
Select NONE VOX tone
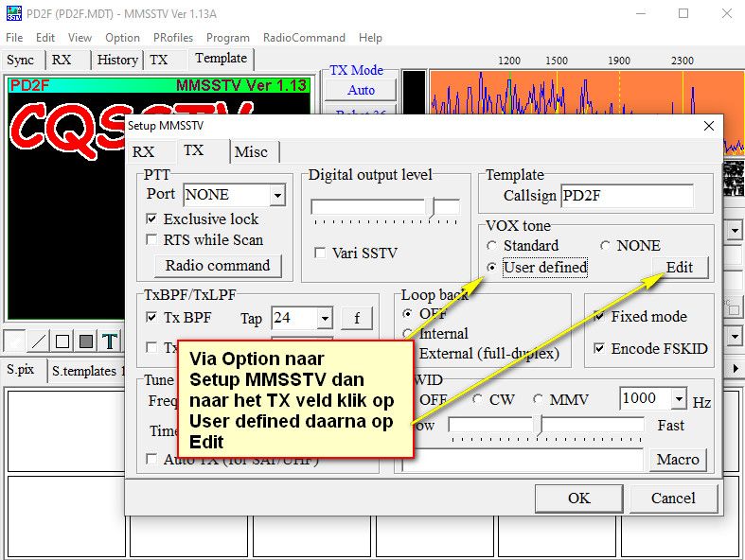coord(605,246)
